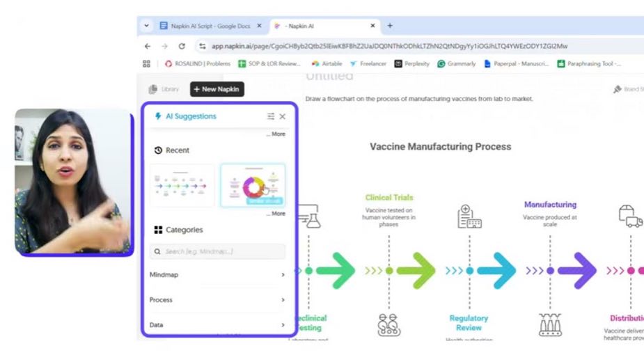Click the vaccine vials production icon

tap(550, 324)
